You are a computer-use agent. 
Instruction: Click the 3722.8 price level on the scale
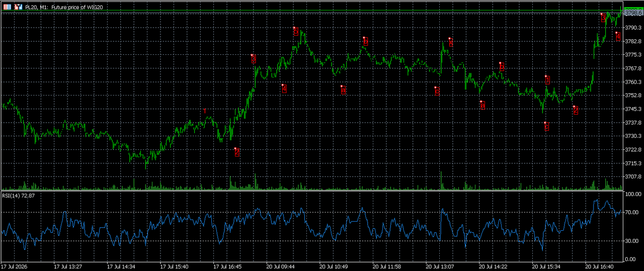(632, 150)
